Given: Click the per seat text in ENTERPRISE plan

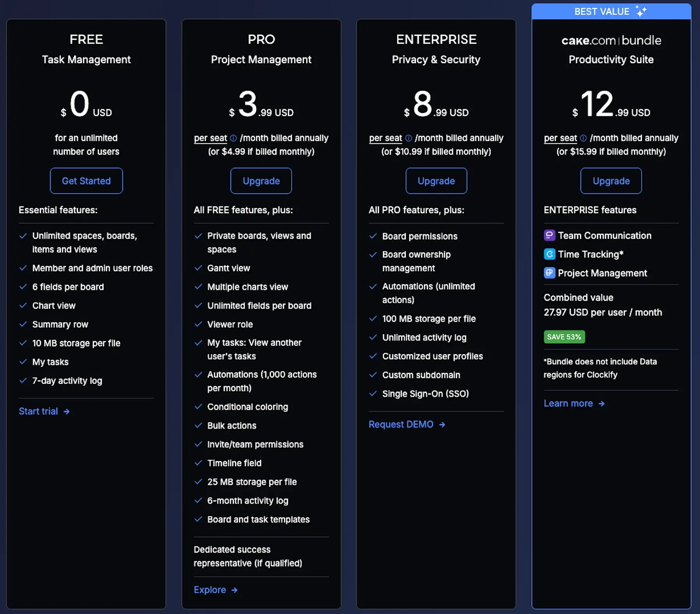Looking at the screenshot, I should pyautogui.click(x=385, y=138).
